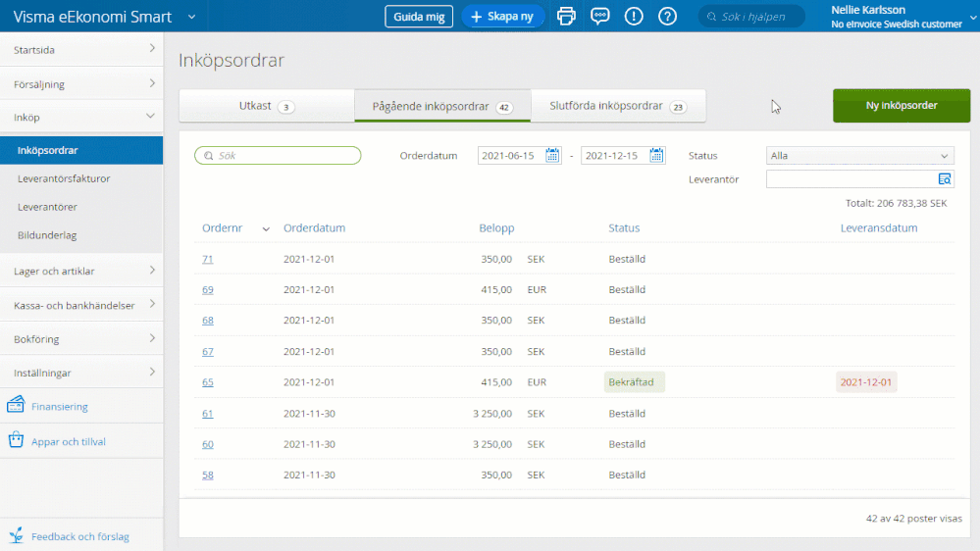Image resolution: width=980 pixels, height=551 pixels.
Task: Open the chat message icon
Action: point(600,16)
